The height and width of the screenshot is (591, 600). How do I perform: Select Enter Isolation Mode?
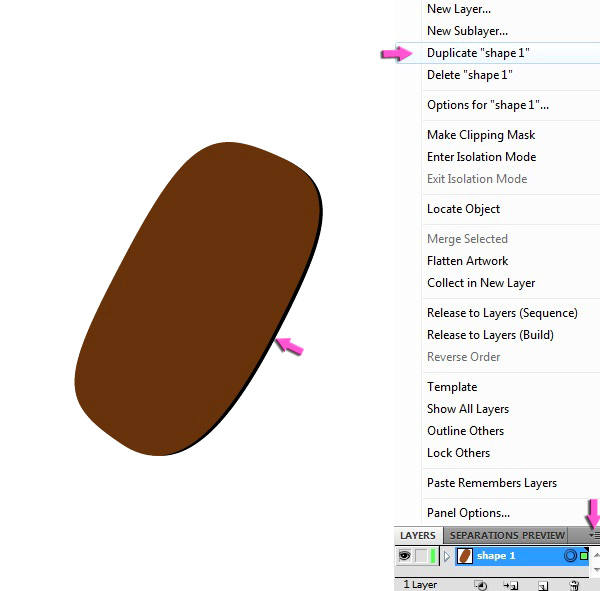[x=481, y=157]
